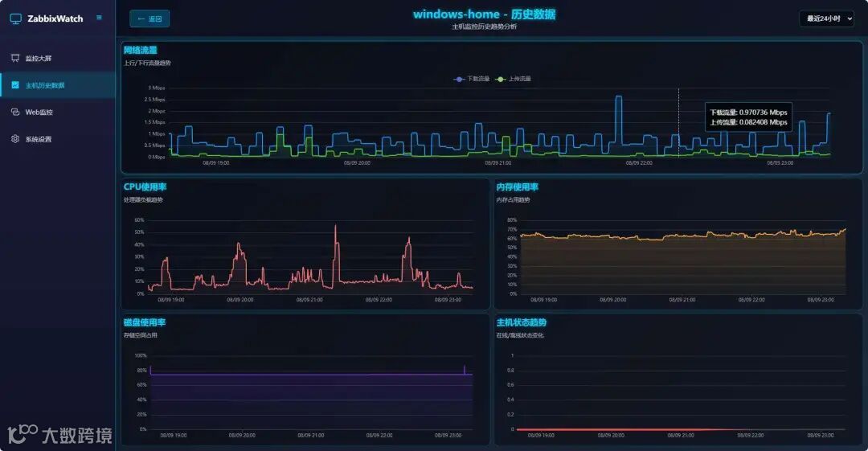868x451 pixels.
Task: Click the 主机状态趋势 chart title
Action: [522, 322]
